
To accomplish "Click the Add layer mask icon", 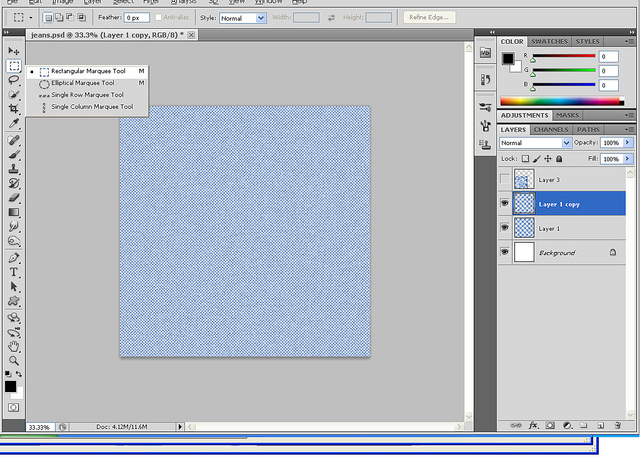I will coord(550,425).
